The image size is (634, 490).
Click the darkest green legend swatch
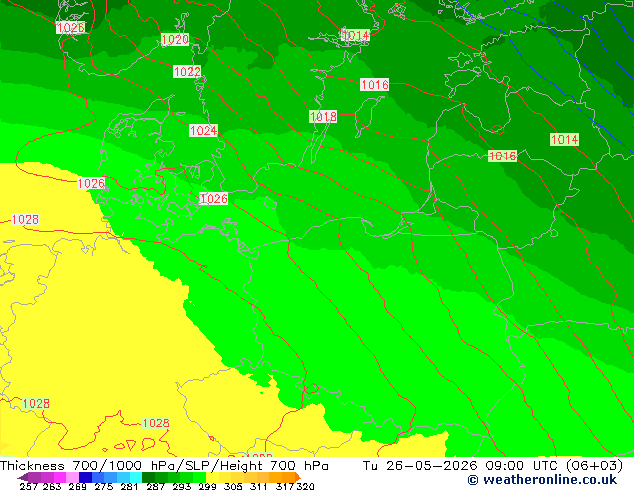coord(148,477)
